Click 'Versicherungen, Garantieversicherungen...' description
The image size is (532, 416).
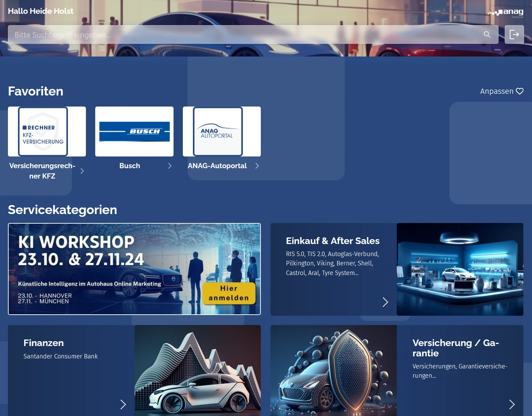pyautogui.click(x=460, y=371)
